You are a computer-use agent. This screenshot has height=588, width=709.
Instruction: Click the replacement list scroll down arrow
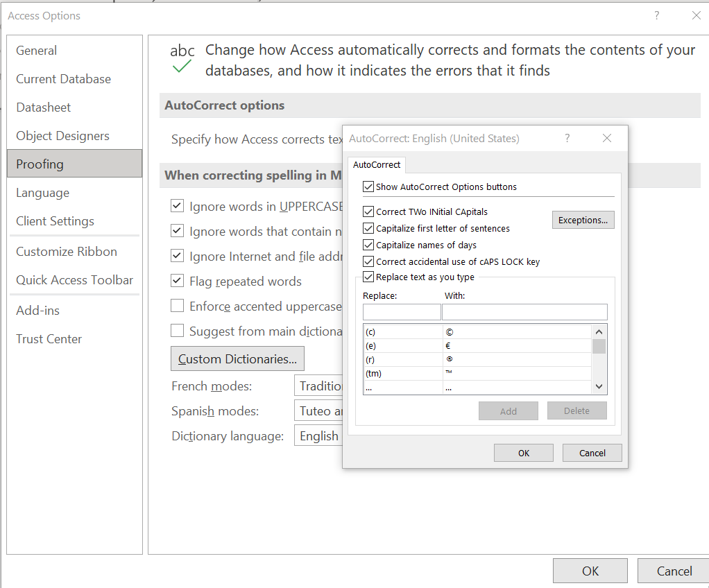599,386
